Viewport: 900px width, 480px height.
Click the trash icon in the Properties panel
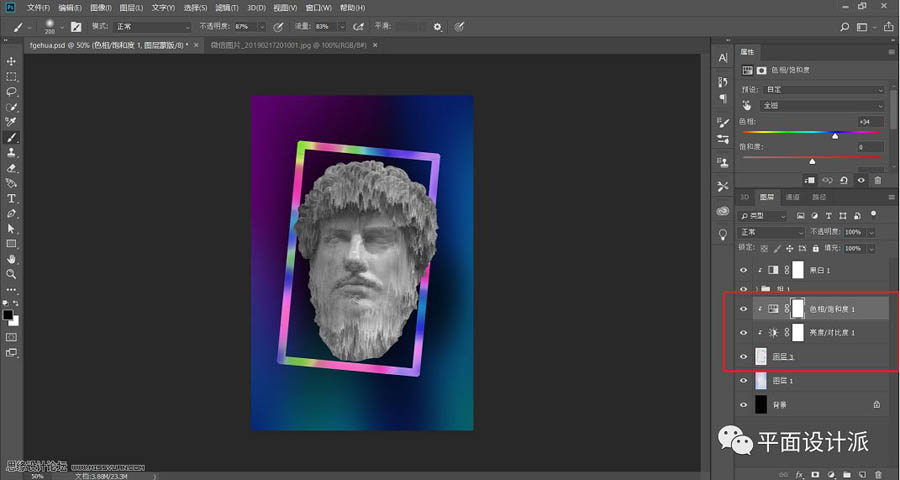(878, 180)
